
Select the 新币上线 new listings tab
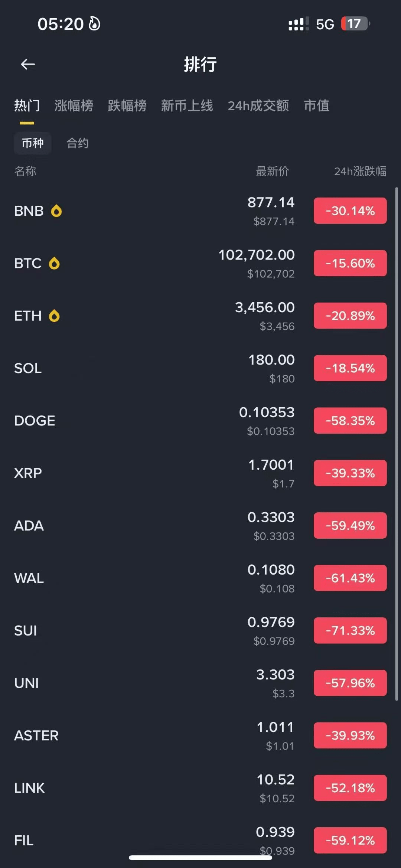click(x=187, y=106)
